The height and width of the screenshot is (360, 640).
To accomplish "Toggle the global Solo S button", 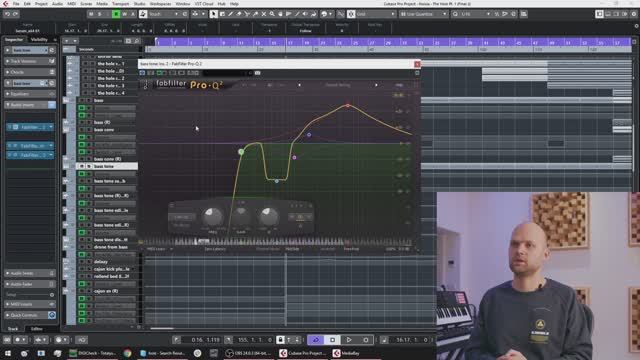I will click(x=100, y=14).
